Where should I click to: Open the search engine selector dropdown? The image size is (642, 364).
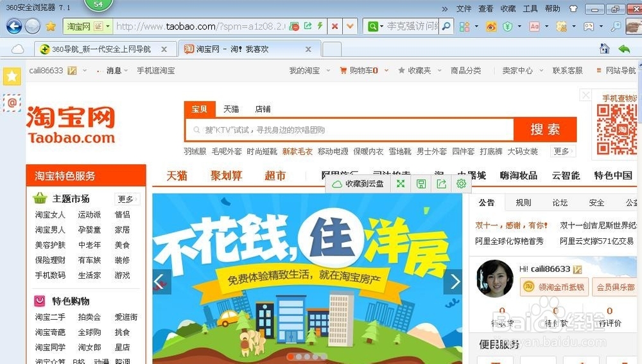point(381,26)
